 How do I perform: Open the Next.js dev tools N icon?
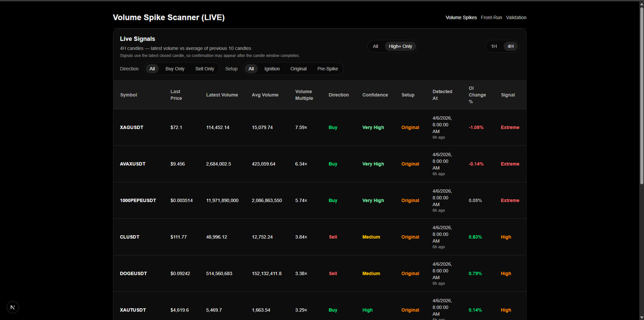click(13, 307)
